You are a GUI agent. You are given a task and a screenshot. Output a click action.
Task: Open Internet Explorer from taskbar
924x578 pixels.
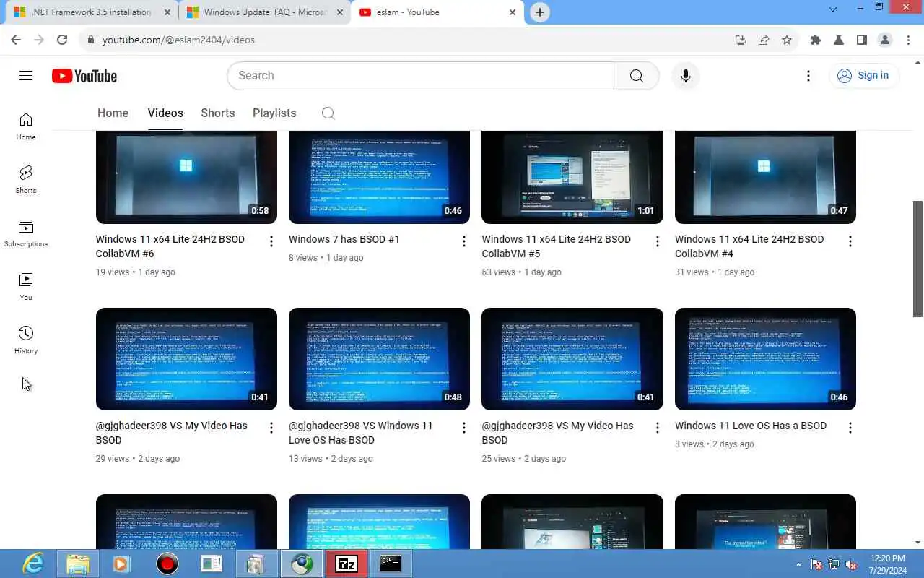tap(33, 564)
